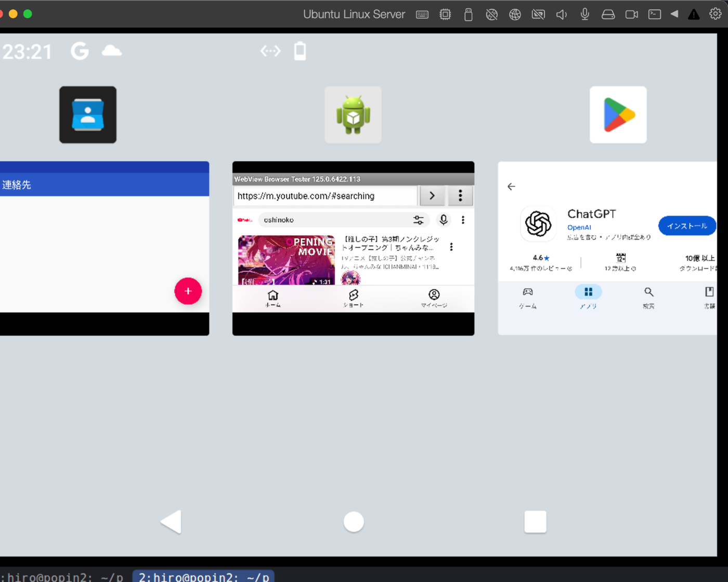Image resolution: width=728 pixels, height=582 pixels.
Task: Tap the channel avatar below the video
Action: tap(350, 278)
